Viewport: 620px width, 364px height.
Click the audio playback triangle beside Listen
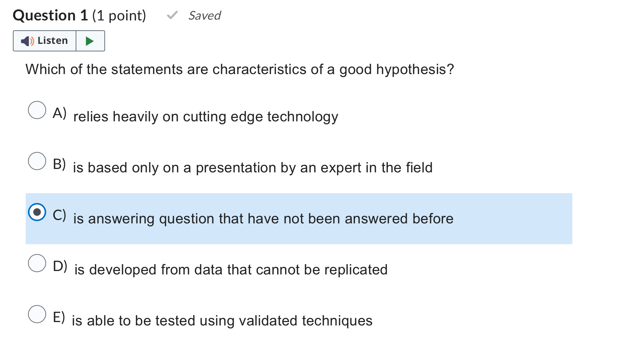90,41
